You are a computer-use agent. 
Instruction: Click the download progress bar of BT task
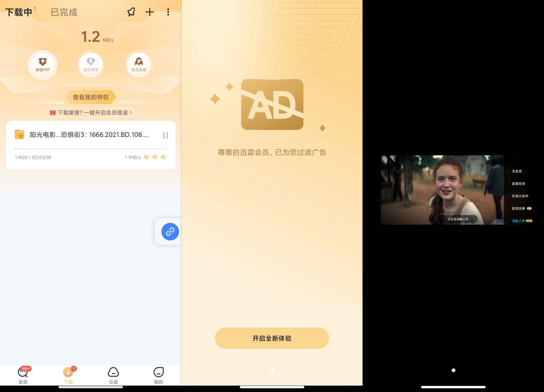[x=91, y=149]
